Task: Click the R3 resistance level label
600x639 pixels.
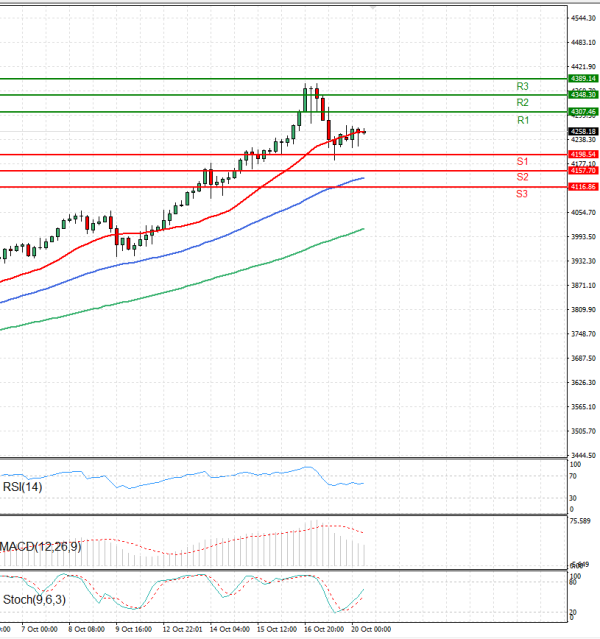Action: coord(522,86)
